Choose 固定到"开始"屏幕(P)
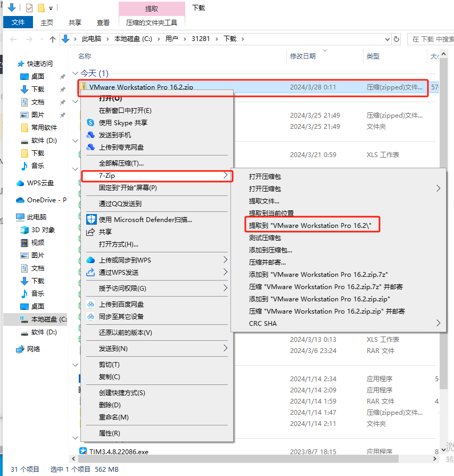 click(128, 187)
